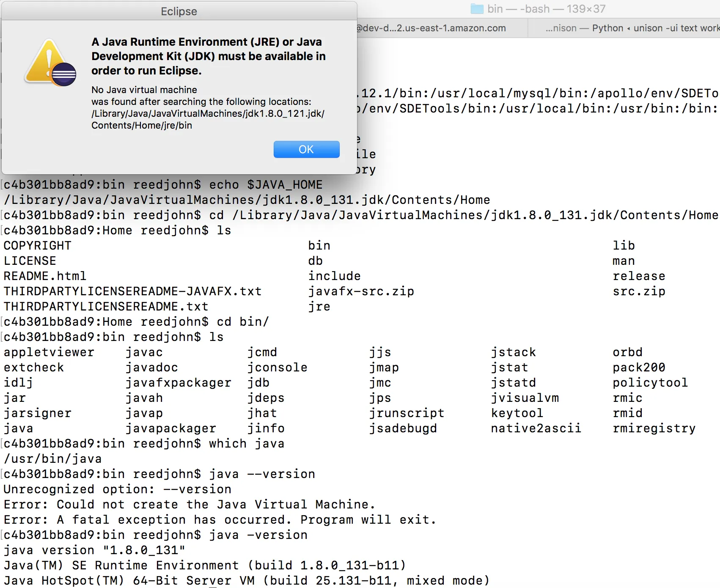Click rmid in the bin listing
The width and height of the screenshot is (720, 588).
tap(628, 413)
